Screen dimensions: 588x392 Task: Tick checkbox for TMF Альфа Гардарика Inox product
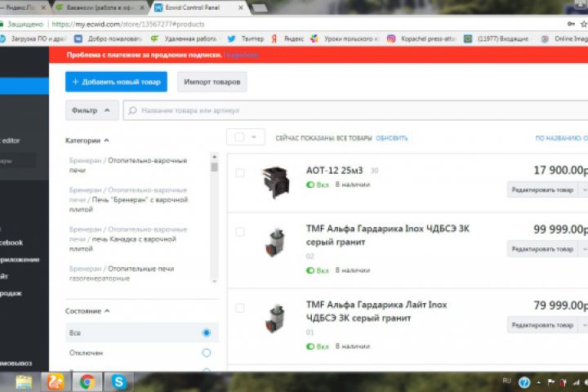[x=240, y=232]
